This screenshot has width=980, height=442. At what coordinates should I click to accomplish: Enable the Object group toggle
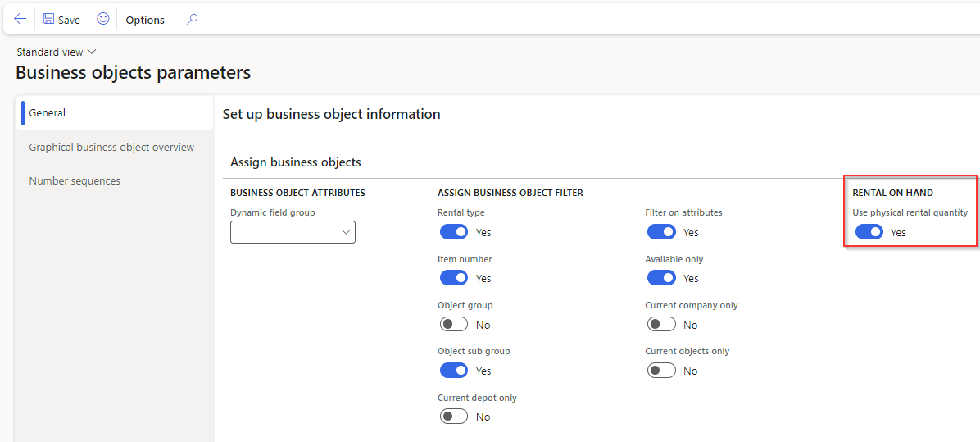454,325
